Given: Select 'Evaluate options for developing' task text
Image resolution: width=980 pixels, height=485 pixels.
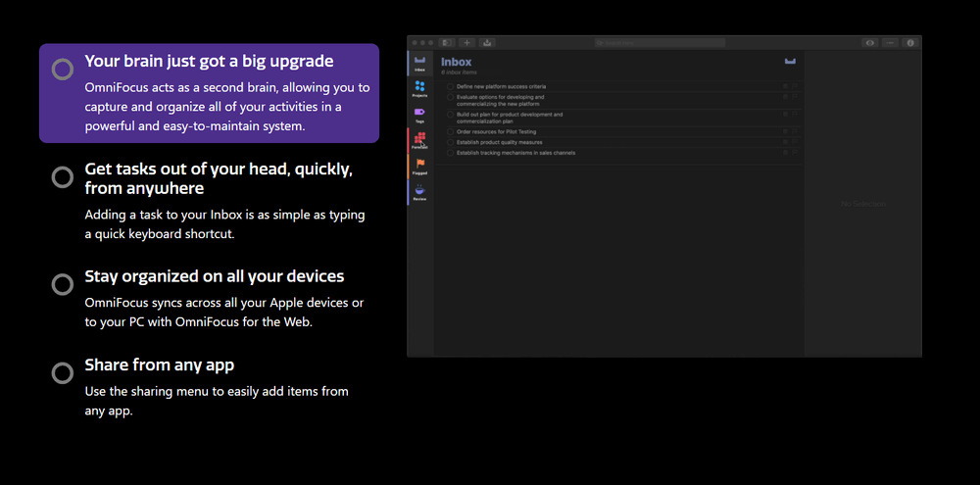Looking at the screenshot, I should [x=500, y=101].
